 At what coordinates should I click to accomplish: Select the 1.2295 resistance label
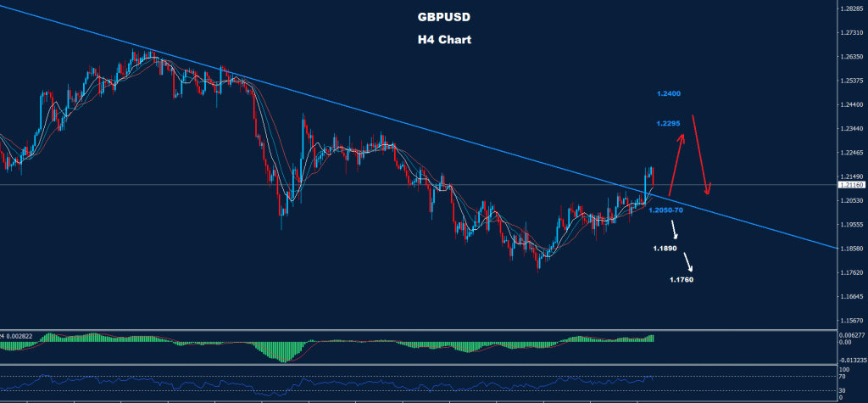click(669, 123)
